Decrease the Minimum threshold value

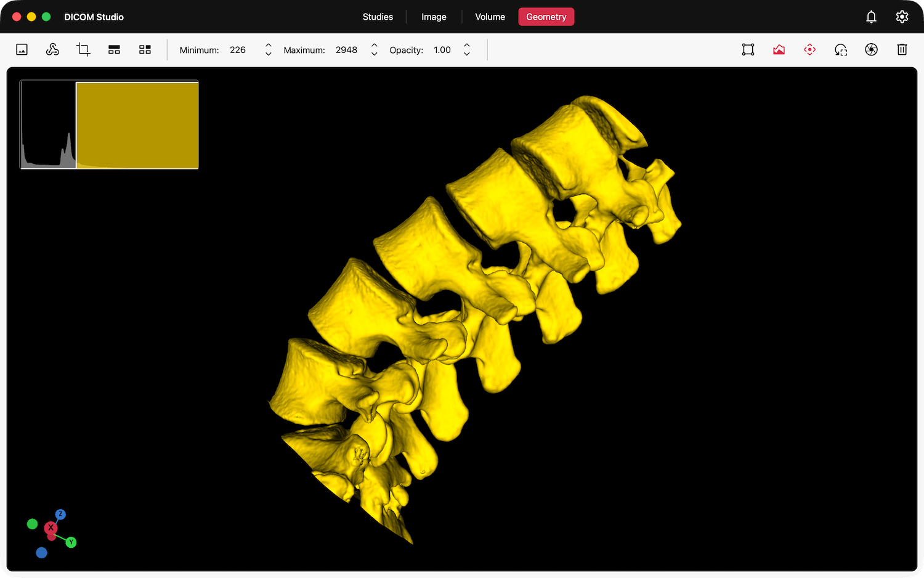coord(268,54)
